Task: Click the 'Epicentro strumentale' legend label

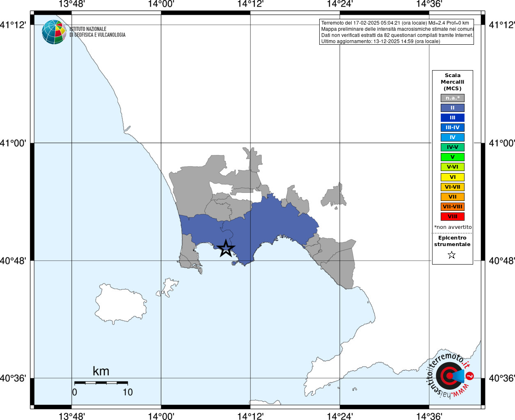Action: (x=452, y=241)
